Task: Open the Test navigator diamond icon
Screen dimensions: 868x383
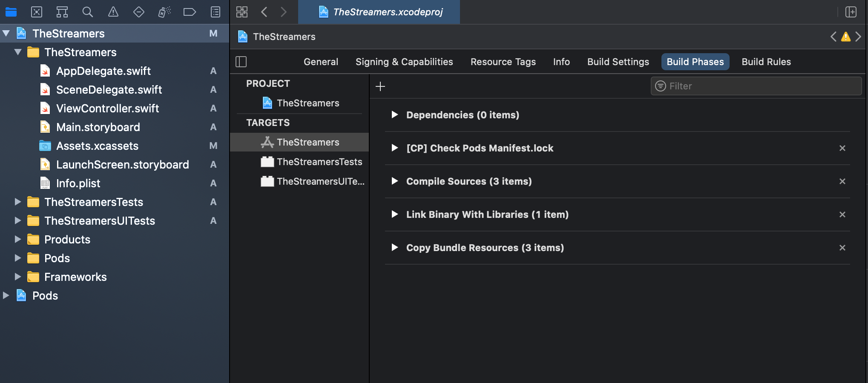Action: point(139,12)
